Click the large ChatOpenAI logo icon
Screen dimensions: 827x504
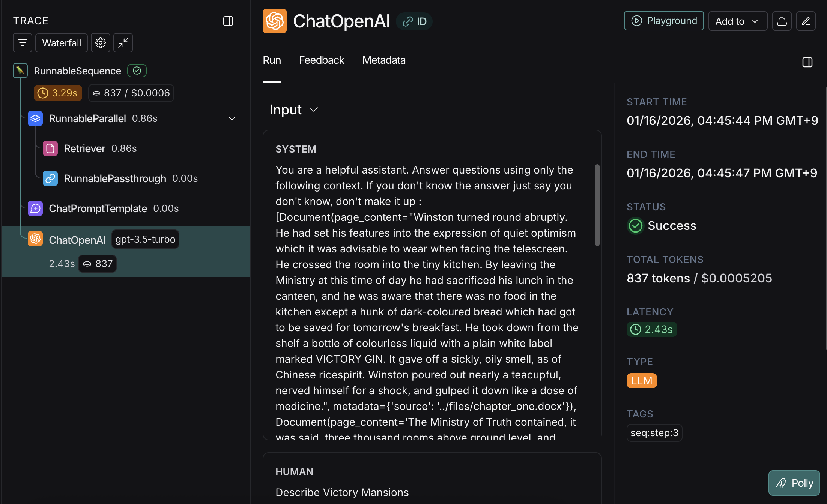click(x=275, y=21)
